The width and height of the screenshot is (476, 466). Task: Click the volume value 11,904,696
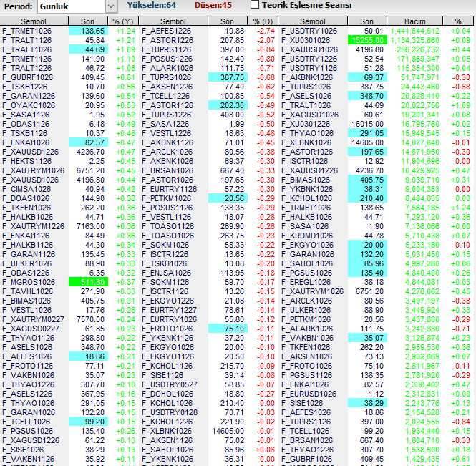click(x=420, y=161)
